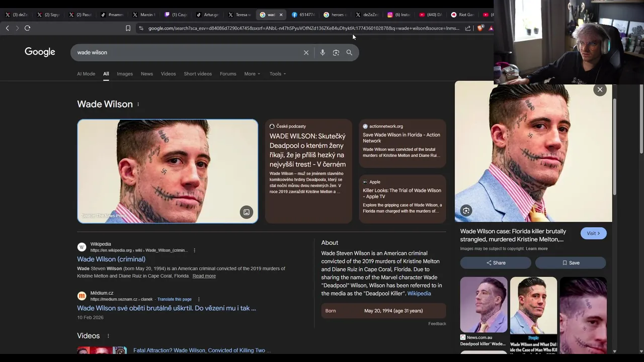Viewport: 644px width, 362px height.
Task: Switch to the Facebook 651477 tab
Action: tap(303, 15)
